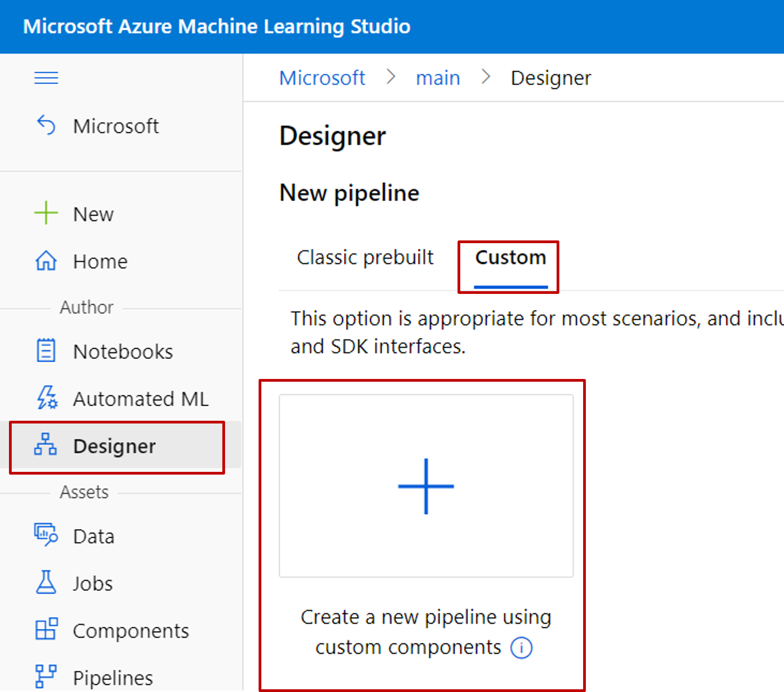Click the back arrow icon beside Microsoft

tap(46, 125)
